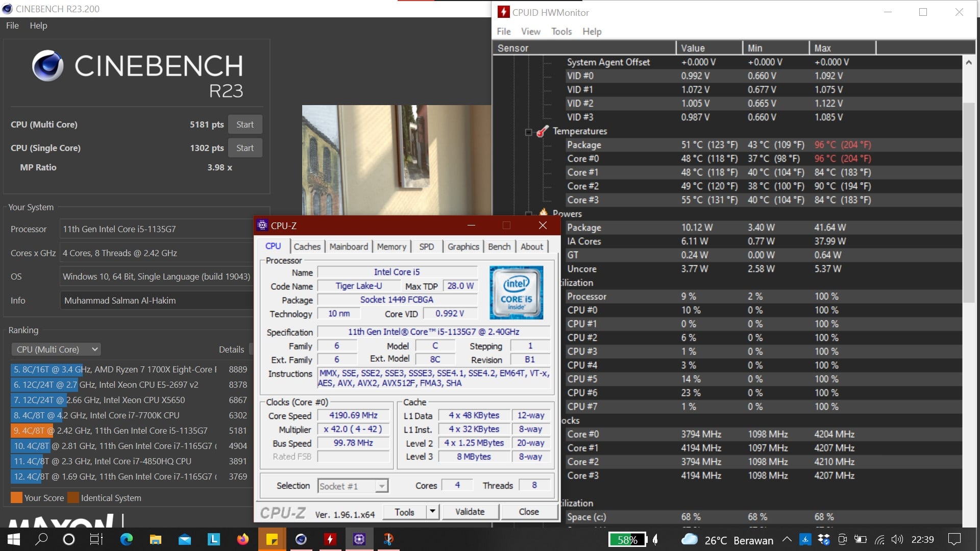Switch to the Graphics tab in CPU-Z
The width and height of the screenshot is (980, 551).
click(x=463, y=246)
